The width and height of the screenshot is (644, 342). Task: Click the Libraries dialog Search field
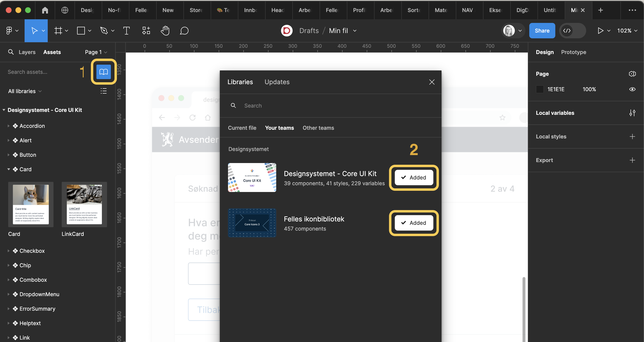[330, 106]
